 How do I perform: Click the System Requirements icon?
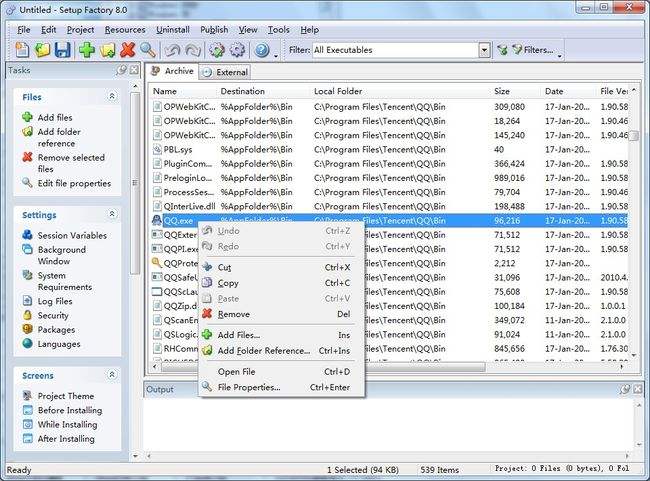coord(27,275)
